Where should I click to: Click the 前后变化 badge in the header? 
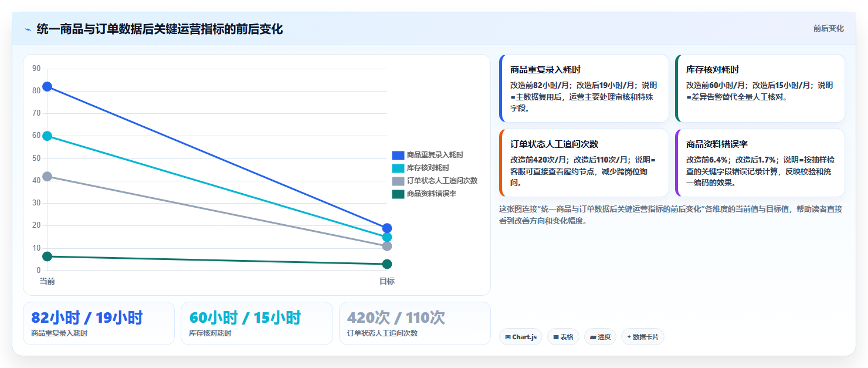tap(828, 28)
